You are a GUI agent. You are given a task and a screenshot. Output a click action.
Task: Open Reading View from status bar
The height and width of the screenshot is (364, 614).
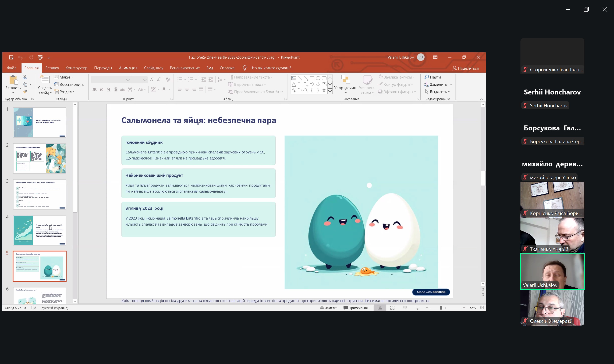405,308
